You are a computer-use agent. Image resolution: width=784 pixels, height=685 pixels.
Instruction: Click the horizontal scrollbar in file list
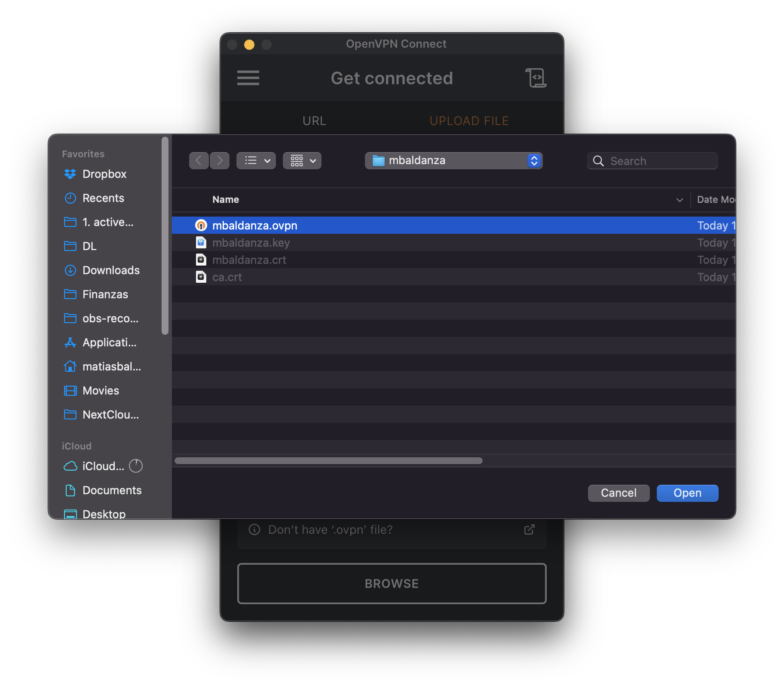328,461
